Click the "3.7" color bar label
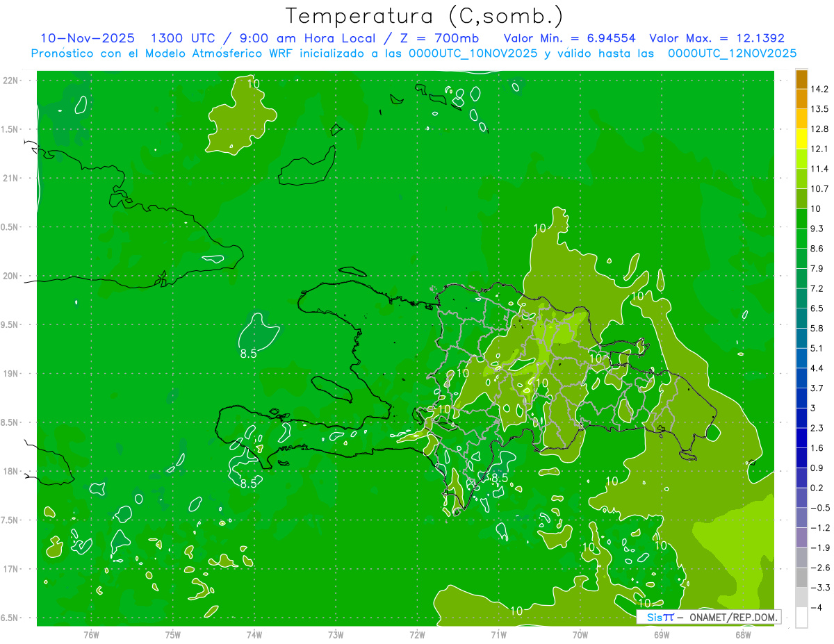Viewport: 834px width, 644px height. [x=817, y=388]
